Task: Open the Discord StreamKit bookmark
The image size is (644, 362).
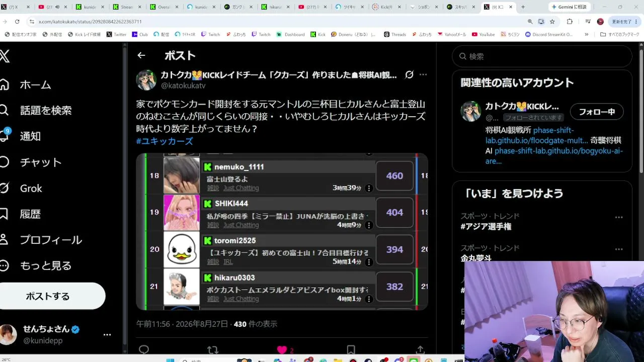Action: pos(549,35)
